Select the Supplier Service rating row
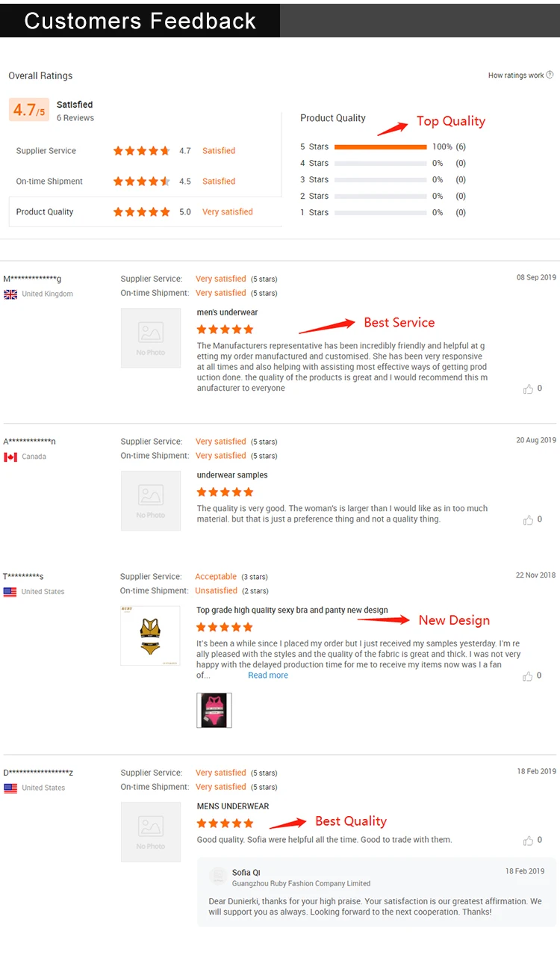 pos(146,151)
